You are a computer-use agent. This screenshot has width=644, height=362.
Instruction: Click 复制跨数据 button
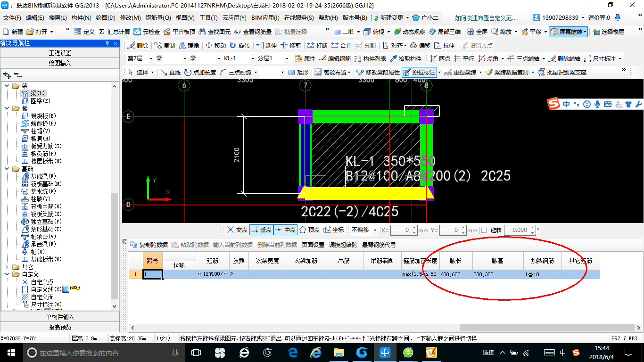coord(149,245)
